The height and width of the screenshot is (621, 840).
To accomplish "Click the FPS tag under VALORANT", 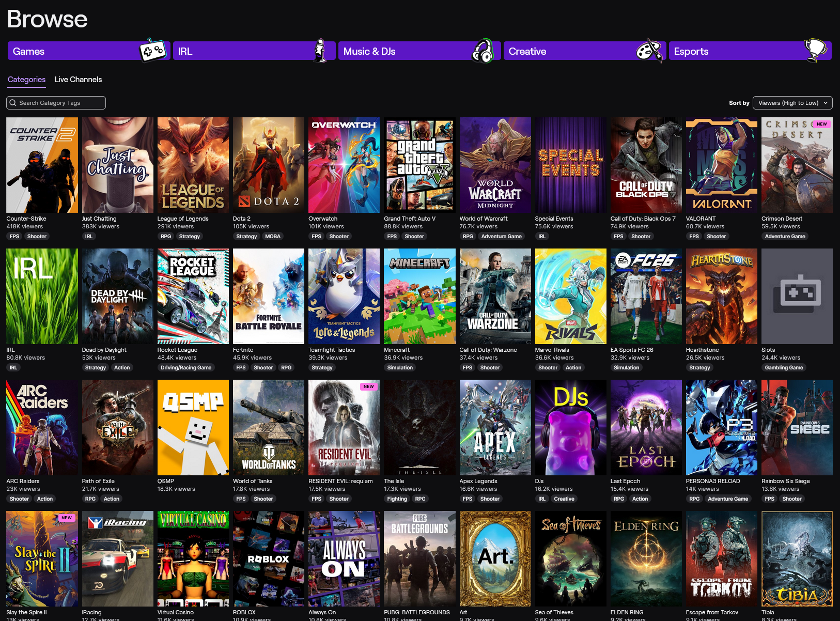I will [x=694, y=237].
